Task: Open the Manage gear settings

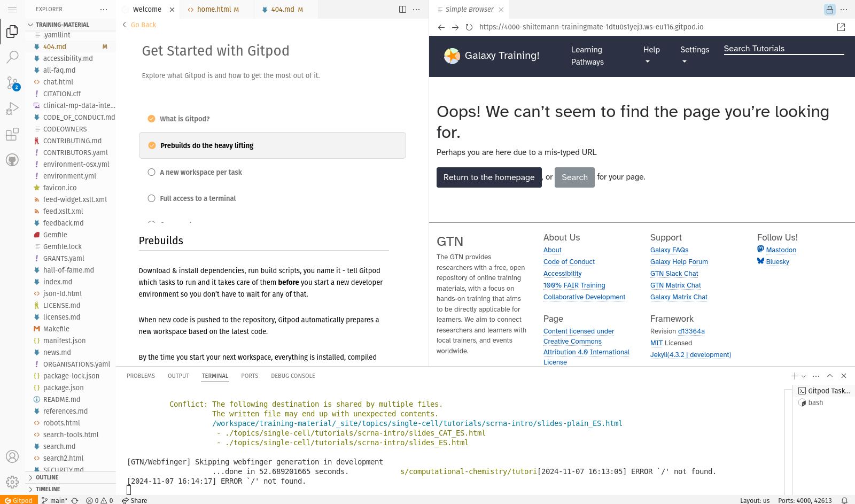Action: [x=12, y=482]
